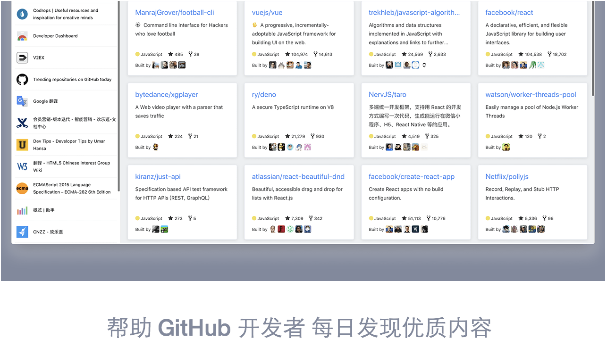Click the JavaScript language dot on vuejs/vue card
Image resolution: width=607 pixels, height=364 pixels.
click(254, 54)
